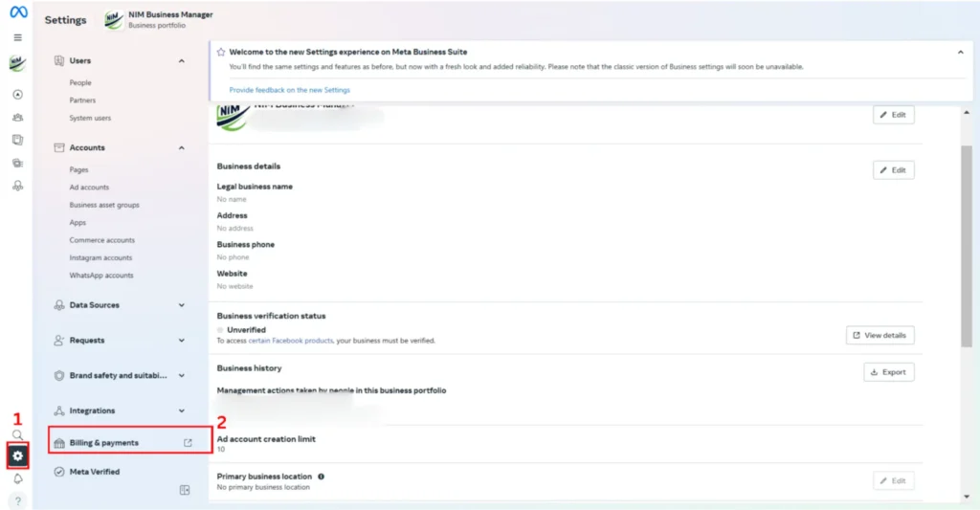Click the Requests section icon
The height and width of the screenshot is (510, 980).
(x=59, y=340)
